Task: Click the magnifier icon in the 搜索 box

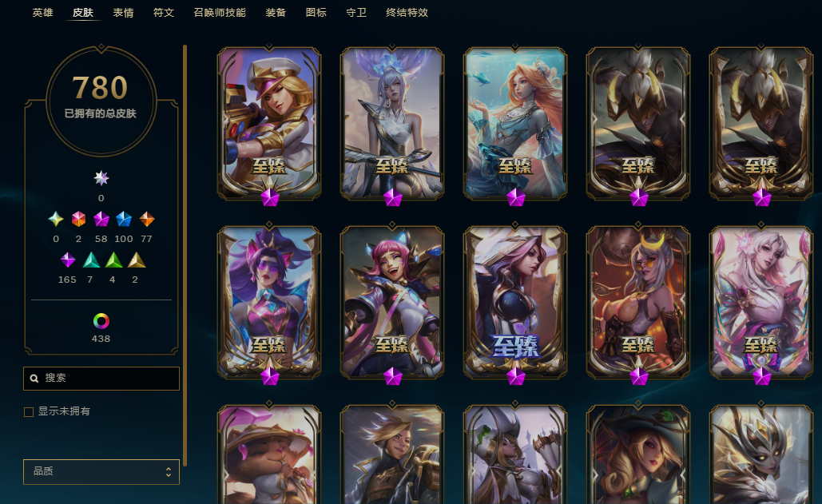Action: pyautogui.click(x=34, y=379)
